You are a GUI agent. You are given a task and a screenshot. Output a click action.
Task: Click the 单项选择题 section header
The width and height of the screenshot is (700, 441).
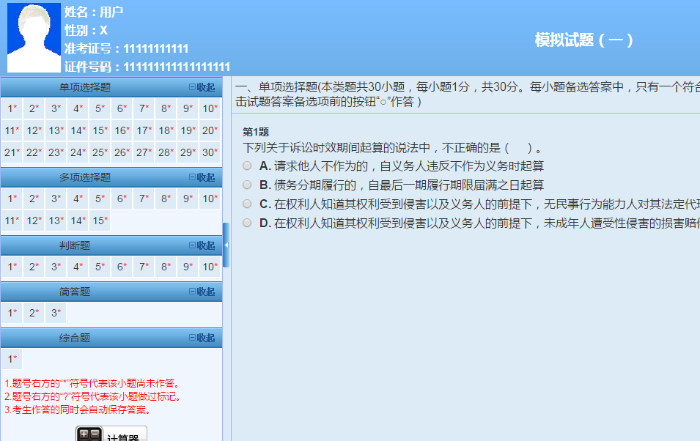click(x=85, y=87)
